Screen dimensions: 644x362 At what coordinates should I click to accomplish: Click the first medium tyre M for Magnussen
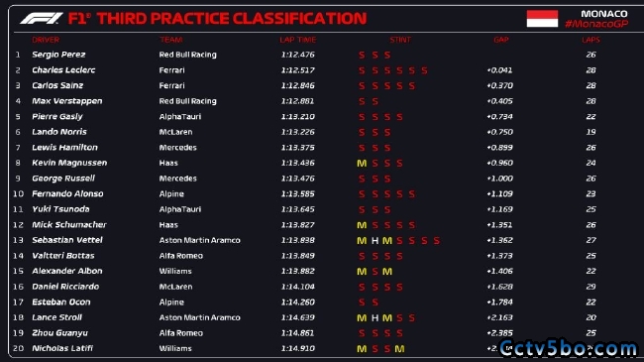coord(362,164)
